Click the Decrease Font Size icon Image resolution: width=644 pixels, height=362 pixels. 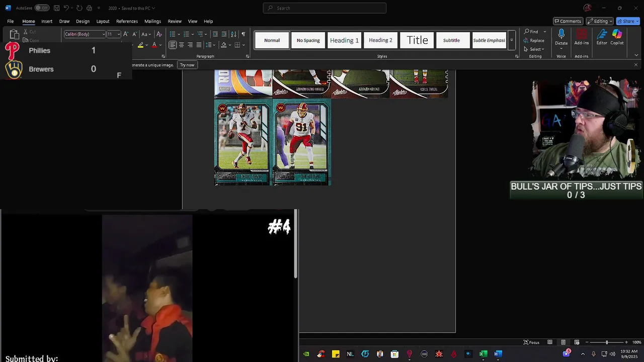134,34
